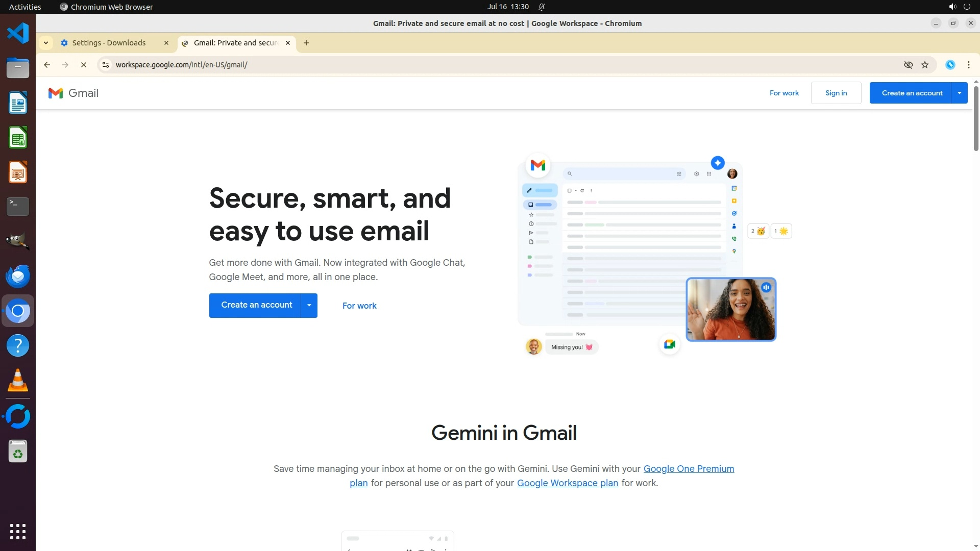Screen dimensions: 980x551
Task: Bookmark this page with the star icon
Action: [x=925, y=65]
